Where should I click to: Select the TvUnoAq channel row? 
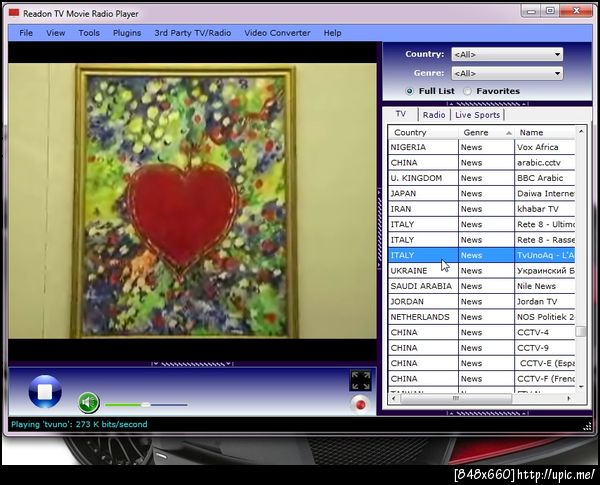(481, 255)
